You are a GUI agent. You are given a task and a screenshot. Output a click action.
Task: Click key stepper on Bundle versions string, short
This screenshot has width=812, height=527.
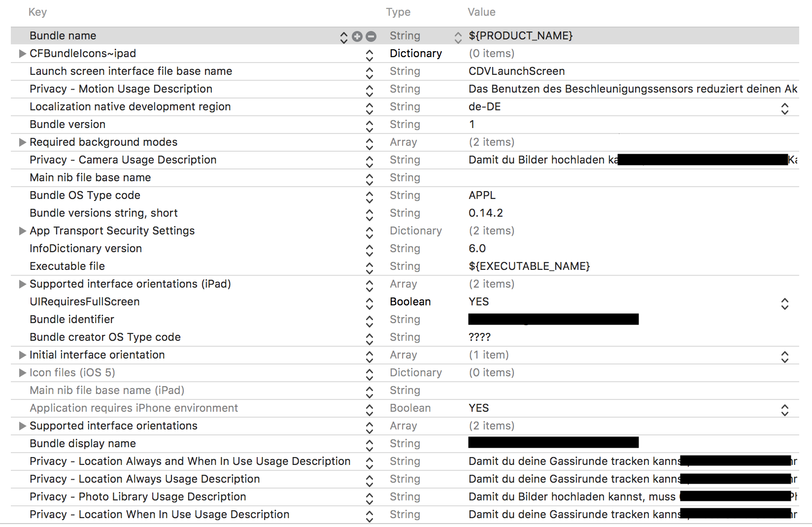pos(370,215)
